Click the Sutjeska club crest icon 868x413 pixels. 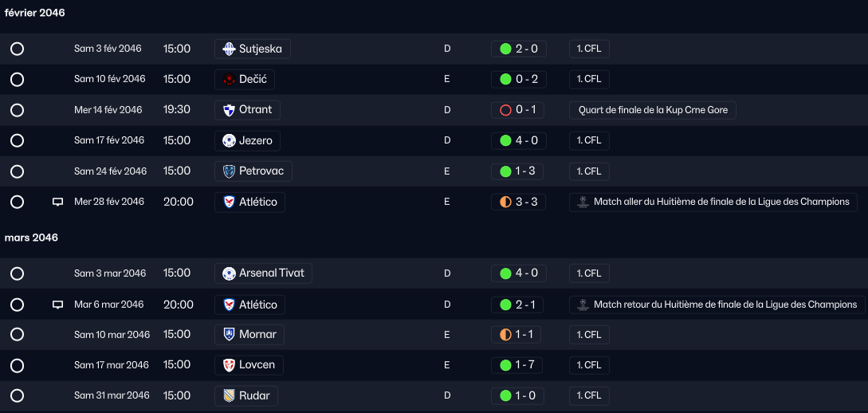[x=229, y=49]
